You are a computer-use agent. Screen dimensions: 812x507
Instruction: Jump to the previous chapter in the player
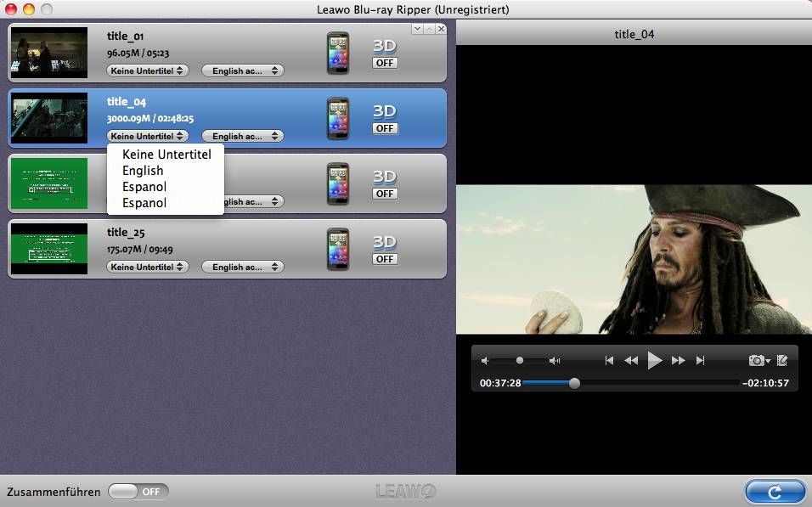point(609,361)
